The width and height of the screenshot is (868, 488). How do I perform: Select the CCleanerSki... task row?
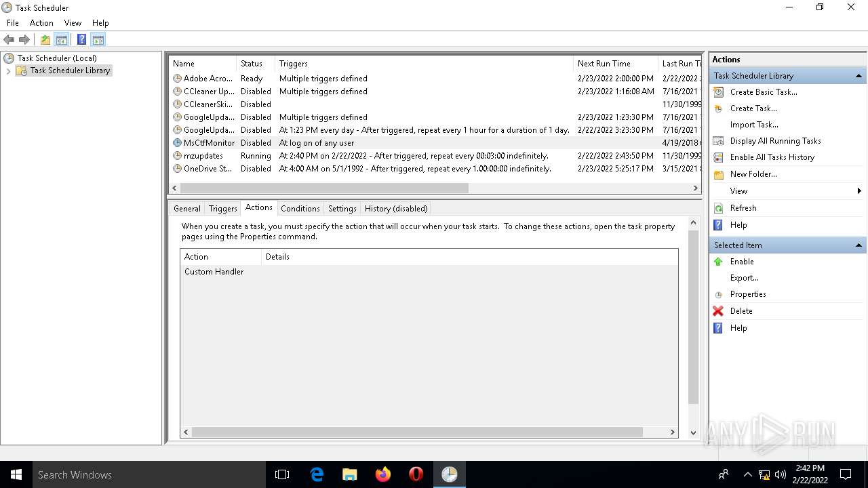pyautogui.click(x=435, y=104)
